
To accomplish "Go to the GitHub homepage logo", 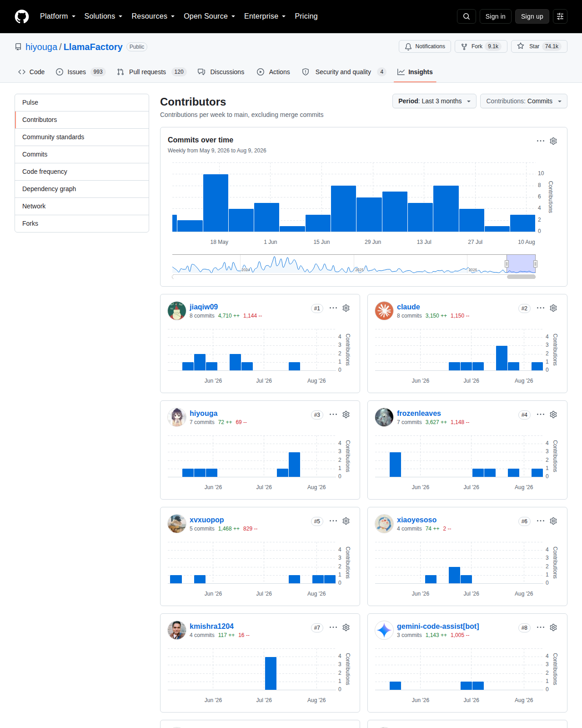I will point(22,16).
